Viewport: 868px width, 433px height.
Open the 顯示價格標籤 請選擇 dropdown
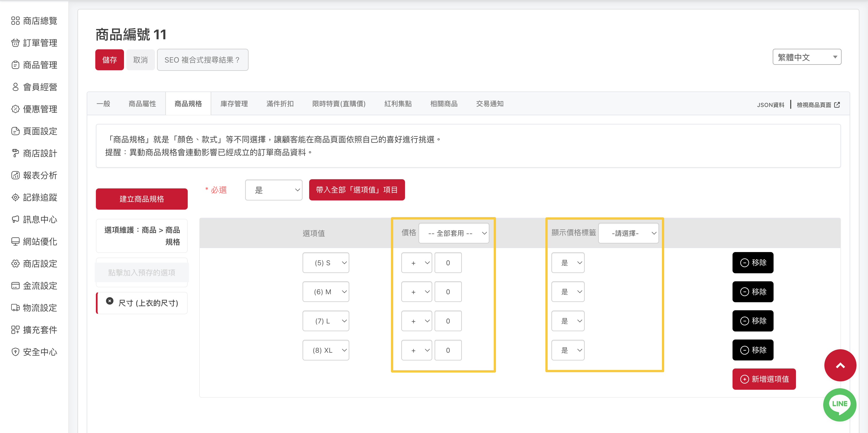tap(628, 233)
